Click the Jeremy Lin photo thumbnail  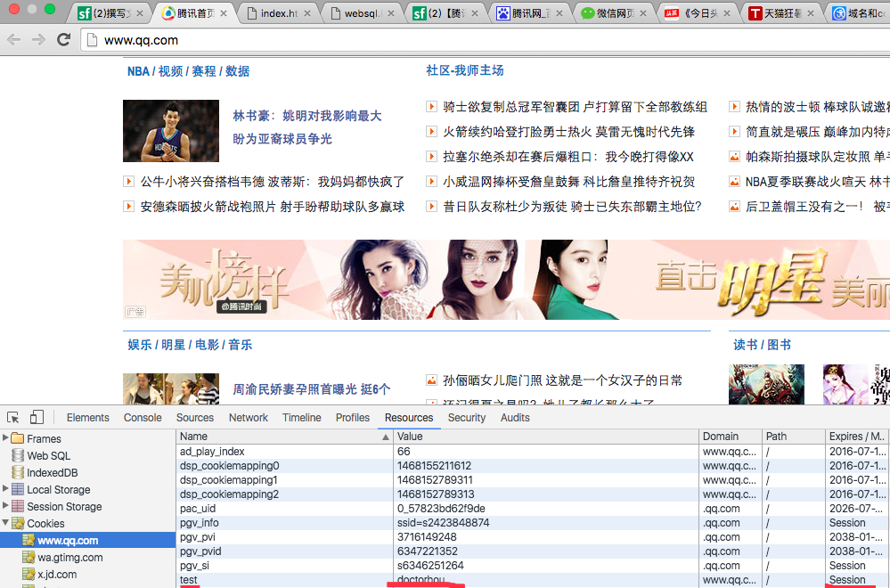[x=171, y=131]
